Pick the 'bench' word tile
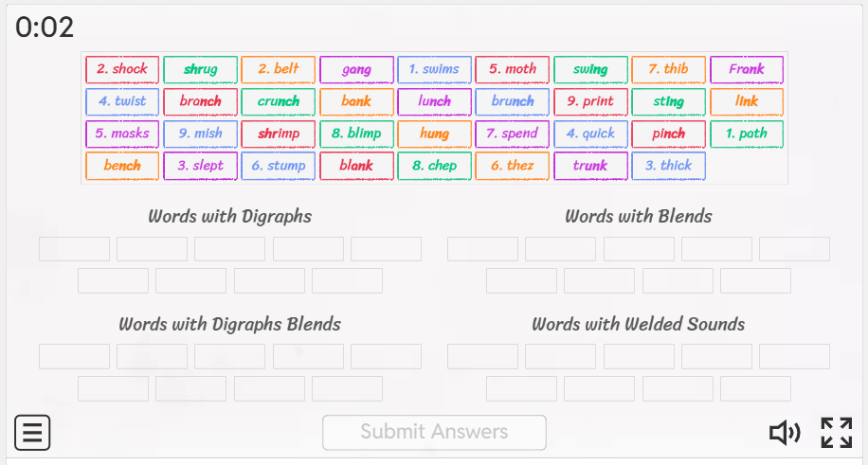 click(x=122, y=166)
